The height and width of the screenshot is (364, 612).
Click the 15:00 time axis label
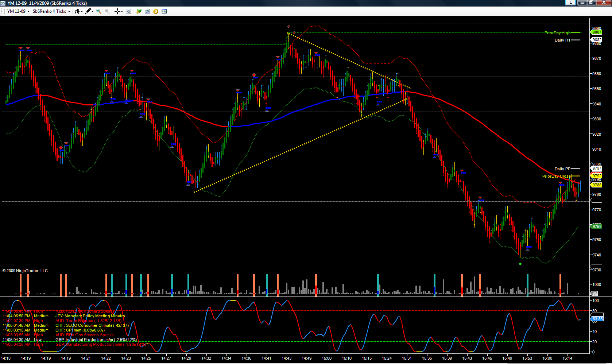click(x=327, y=358)
